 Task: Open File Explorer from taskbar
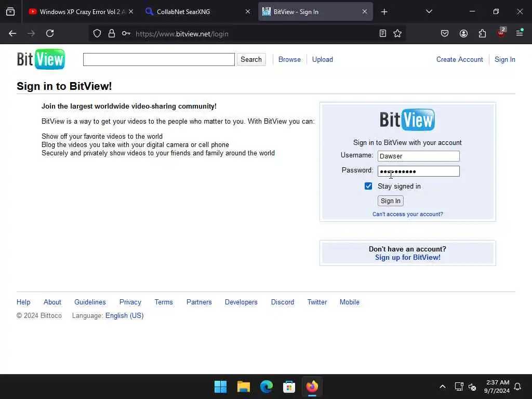(243, 387)
